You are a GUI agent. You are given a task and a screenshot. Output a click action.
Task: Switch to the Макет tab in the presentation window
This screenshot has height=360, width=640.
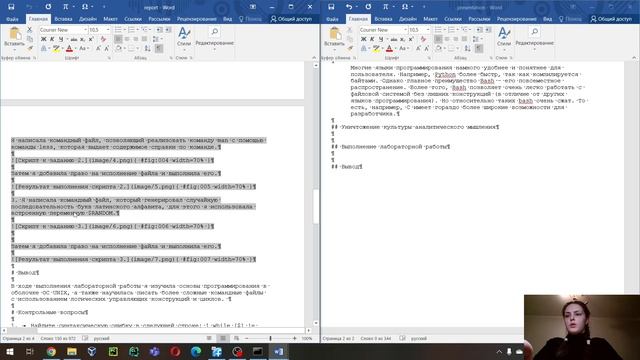430,19
